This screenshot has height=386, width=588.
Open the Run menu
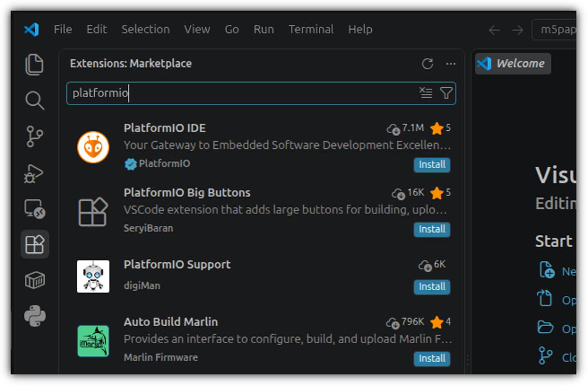coord(264,29)
